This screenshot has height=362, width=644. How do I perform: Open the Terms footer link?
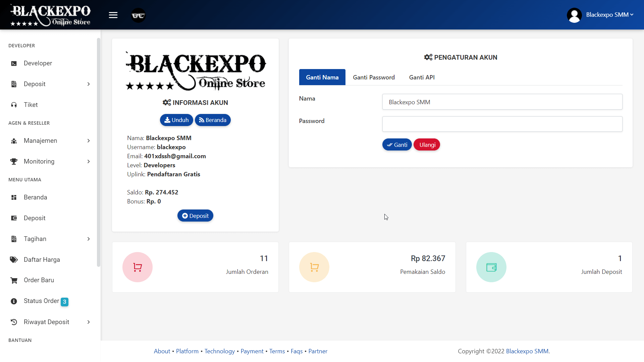click(x=277, y=351)
